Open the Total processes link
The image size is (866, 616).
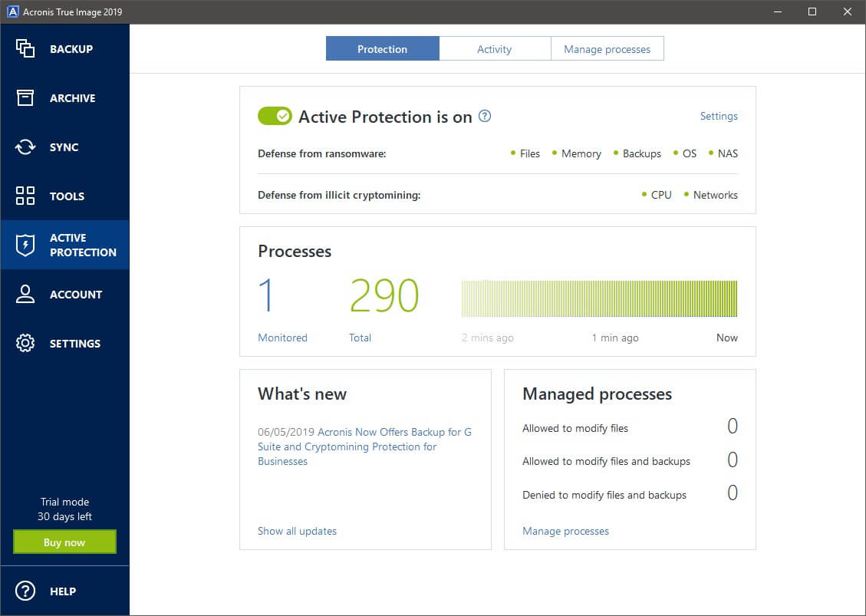(x=360, y=338)
